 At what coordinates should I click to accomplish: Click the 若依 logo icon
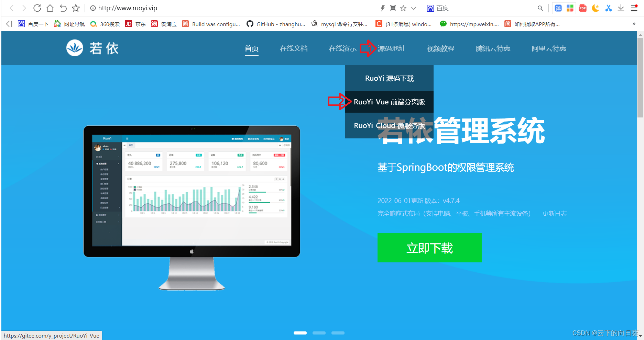[75, 48]
